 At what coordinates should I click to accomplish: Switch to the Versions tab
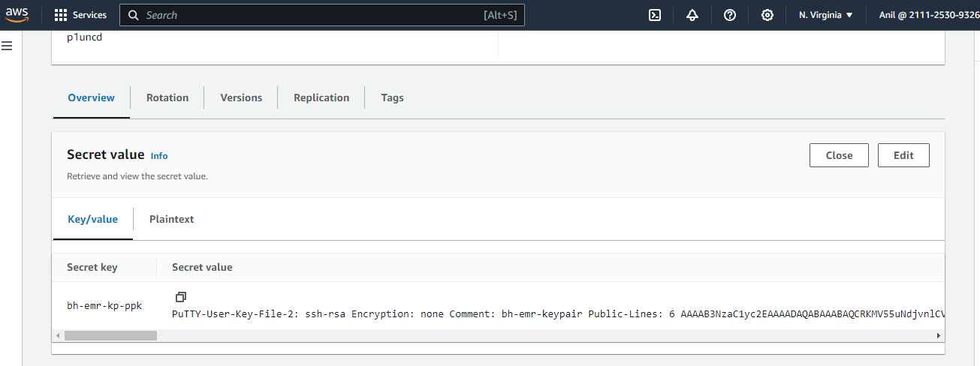241,97
